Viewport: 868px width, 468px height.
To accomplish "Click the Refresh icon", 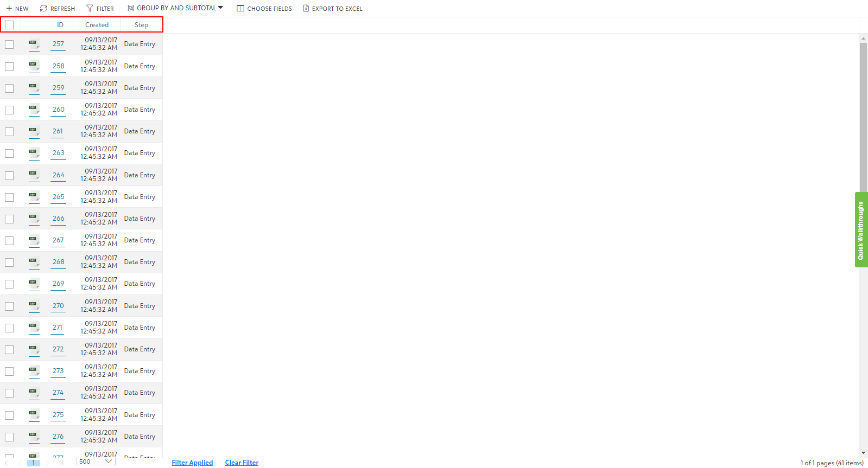I will click(43, 9).
